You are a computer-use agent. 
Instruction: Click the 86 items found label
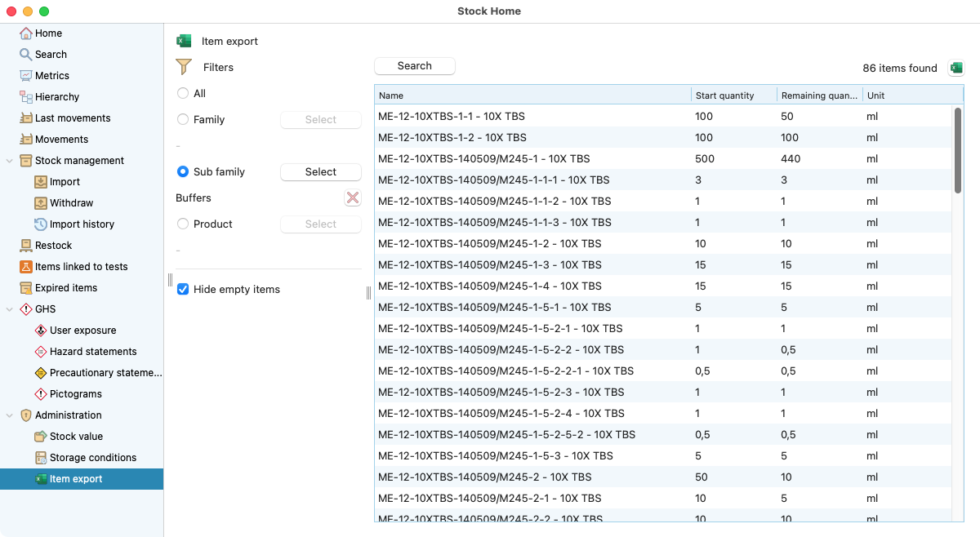900,69
